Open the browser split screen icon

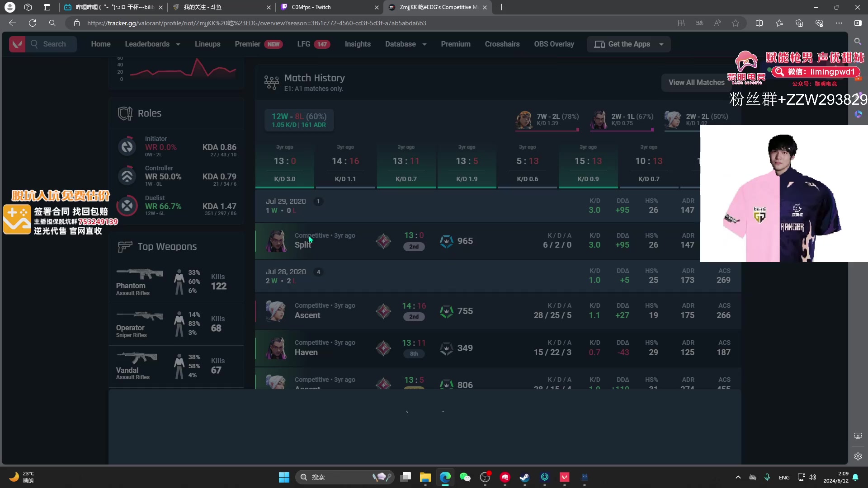[759, 23]
